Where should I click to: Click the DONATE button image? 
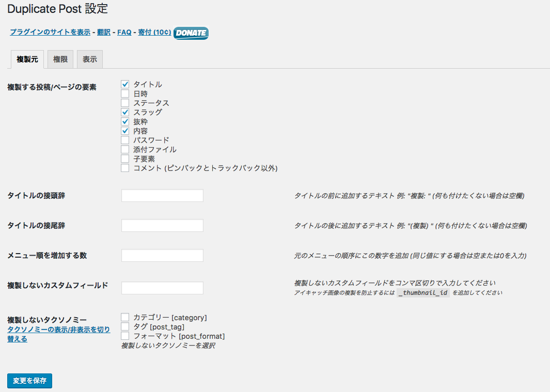191,33
